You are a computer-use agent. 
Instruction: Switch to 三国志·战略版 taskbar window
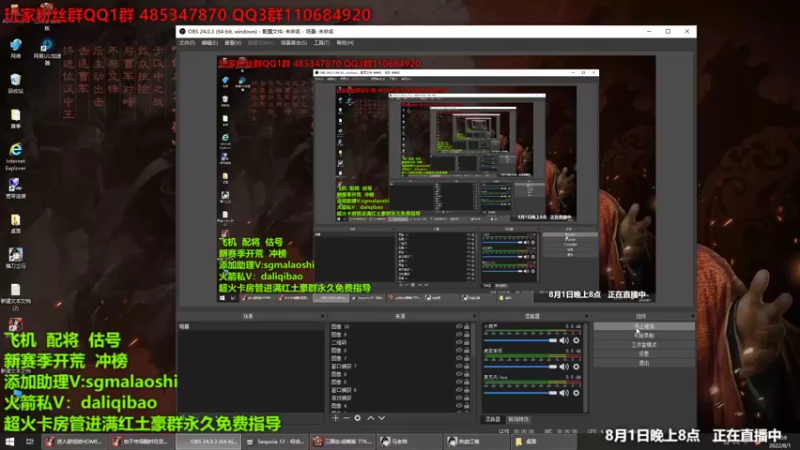(343, 441)
